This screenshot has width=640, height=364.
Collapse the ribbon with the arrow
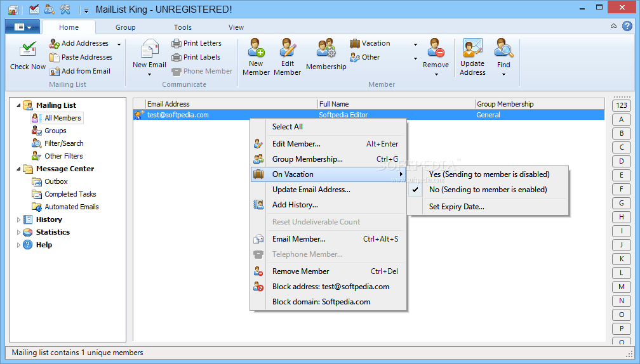coord(613,26)
